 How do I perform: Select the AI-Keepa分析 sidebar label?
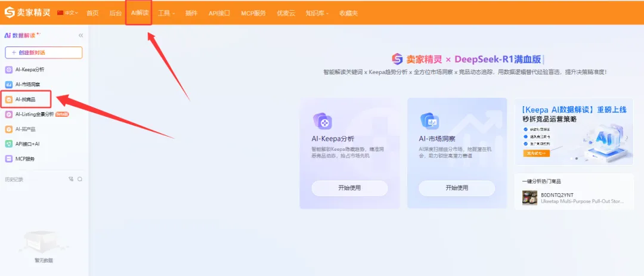tap(30, 70)
